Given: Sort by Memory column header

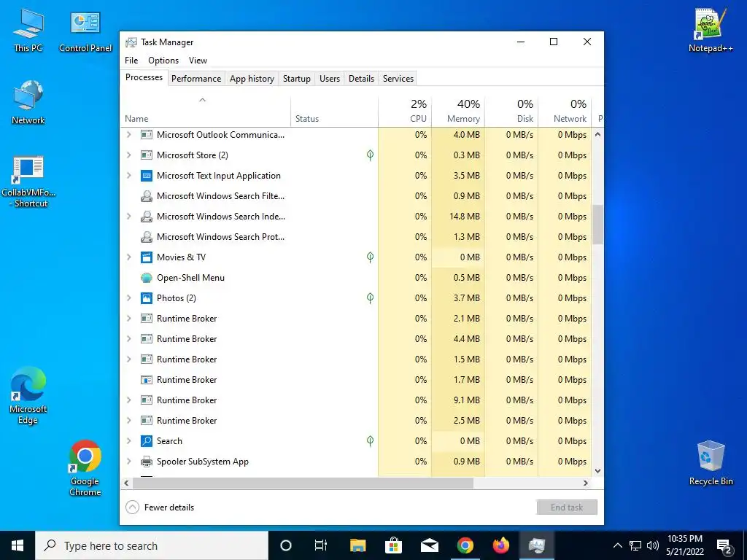Looking at the screenshot, I should pos(458,112).
